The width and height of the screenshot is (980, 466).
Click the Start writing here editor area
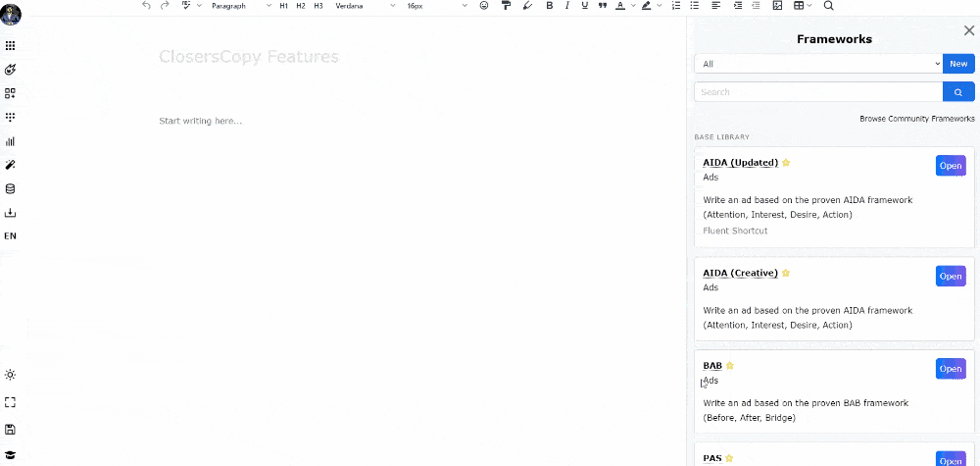click(x=201, y=121)
